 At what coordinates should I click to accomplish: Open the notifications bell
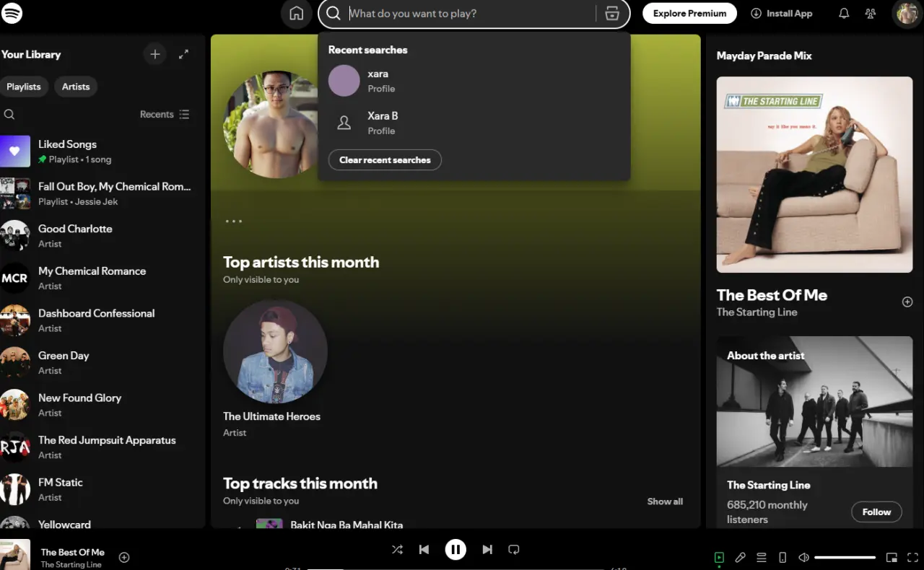pos(843,14)
